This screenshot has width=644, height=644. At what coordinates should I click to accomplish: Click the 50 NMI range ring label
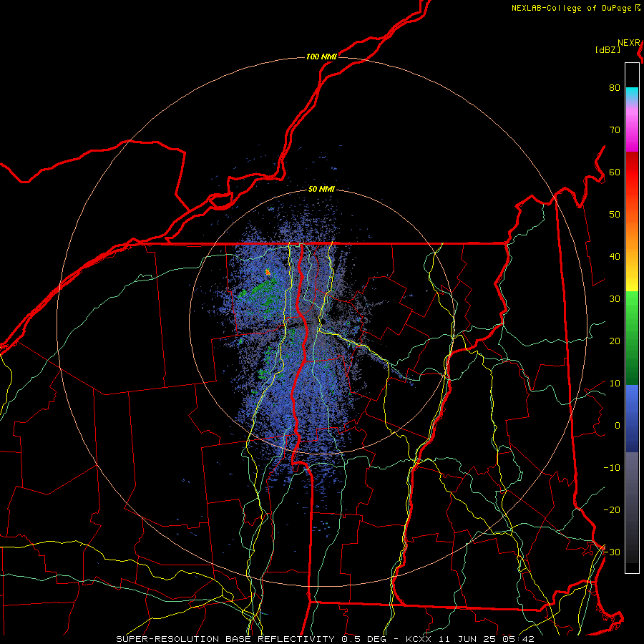[x=321, y=190]
